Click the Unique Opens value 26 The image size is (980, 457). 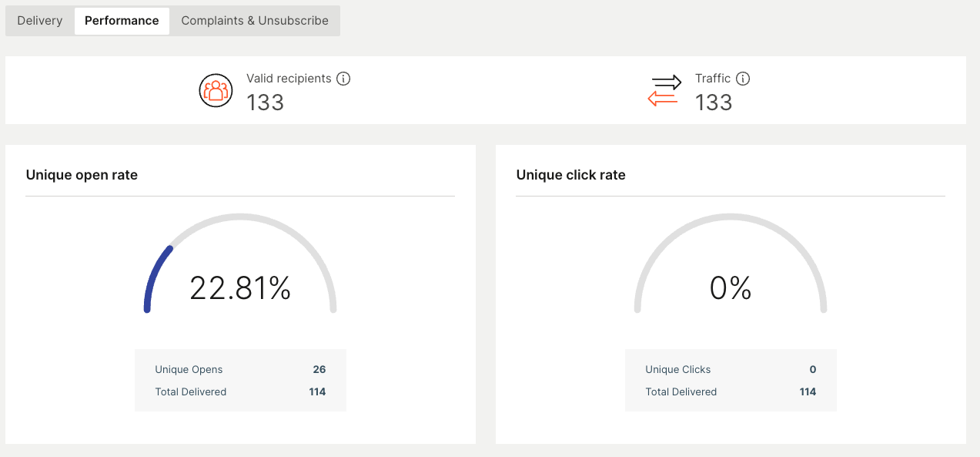[x=319, y=370]
